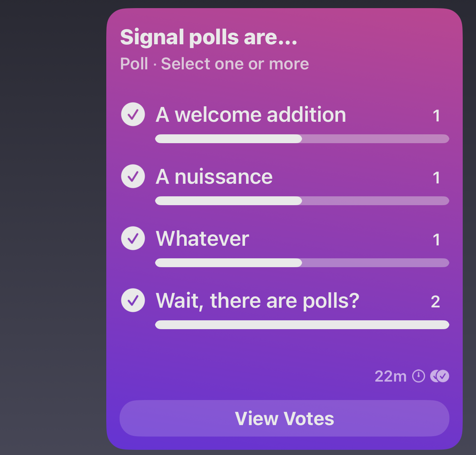Click the full "Wait, there are polls?" result bar

click(x=302, y=325)
